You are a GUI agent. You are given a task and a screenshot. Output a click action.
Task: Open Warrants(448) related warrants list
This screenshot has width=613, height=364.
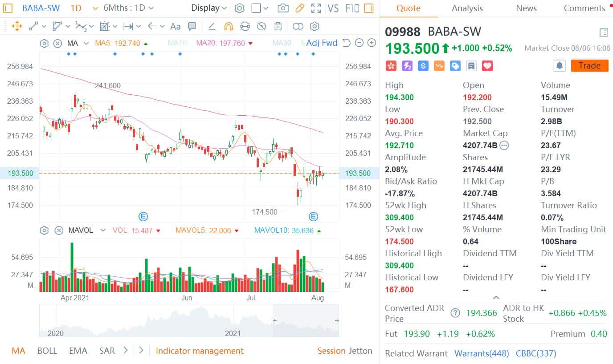pos(482,353)
